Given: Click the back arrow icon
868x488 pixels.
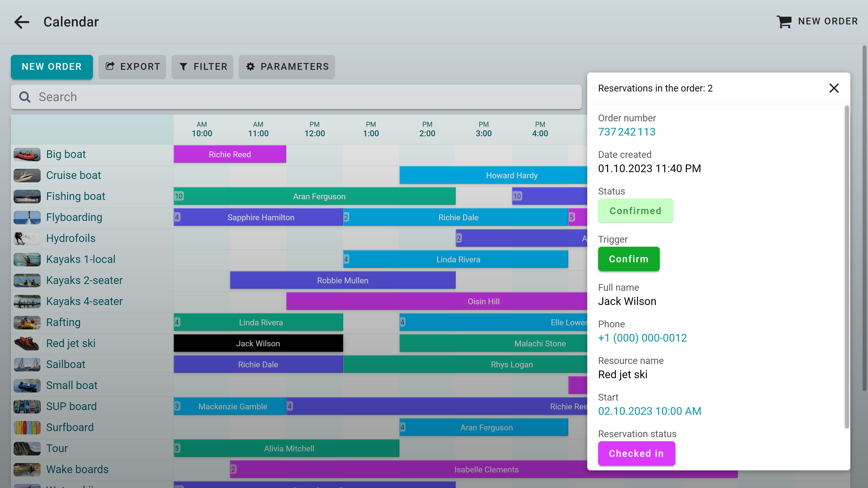Looking at the screenshot, I should point(22,22).
